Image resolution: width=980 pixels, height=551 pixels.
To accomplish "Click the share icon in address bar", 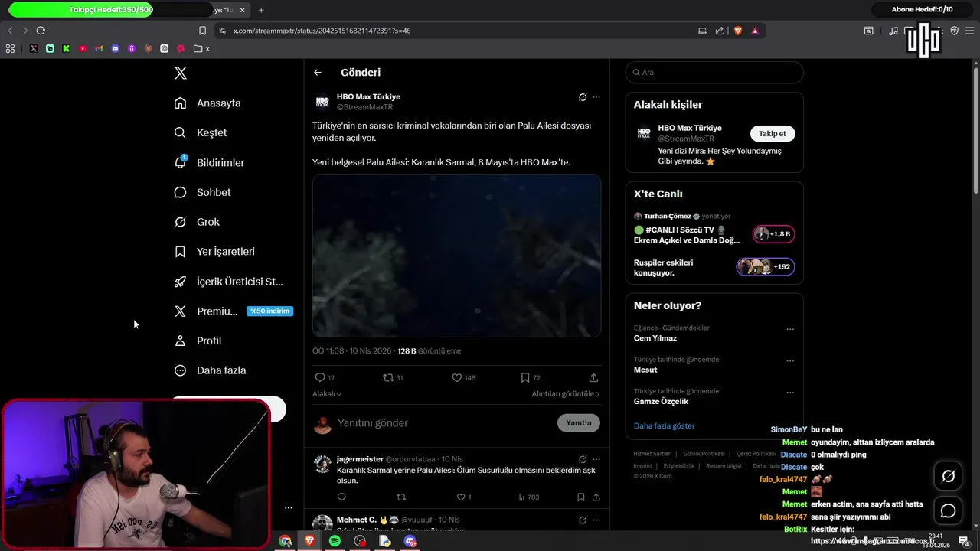I will pyautogui.click(x=720, y=31).
